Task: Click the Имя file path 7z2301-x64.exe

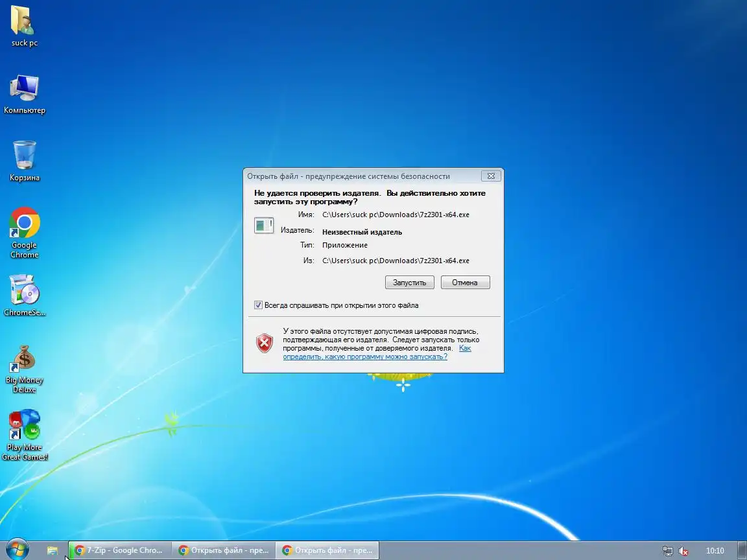Action: pyautogui.click(x=396, y=215)
